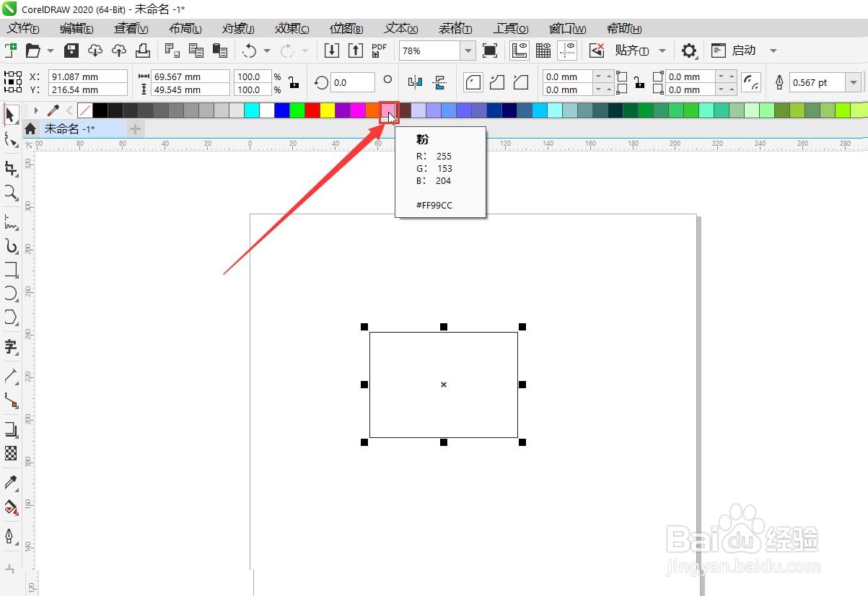
Task: Toggle snap off button
Action: (x=597, y=51)
